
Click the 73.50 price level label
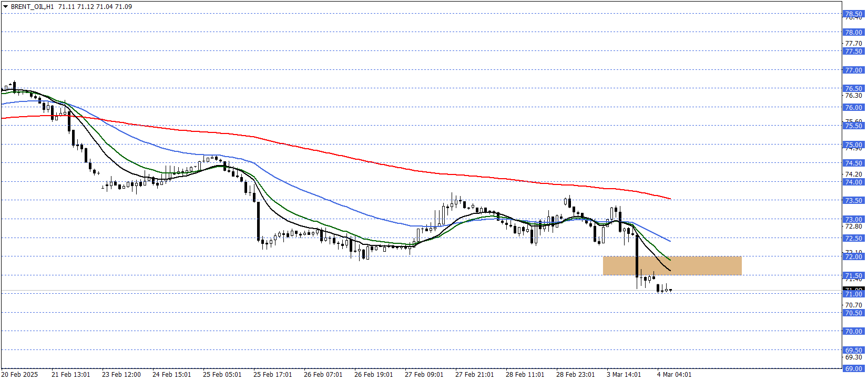coord(853,201)
